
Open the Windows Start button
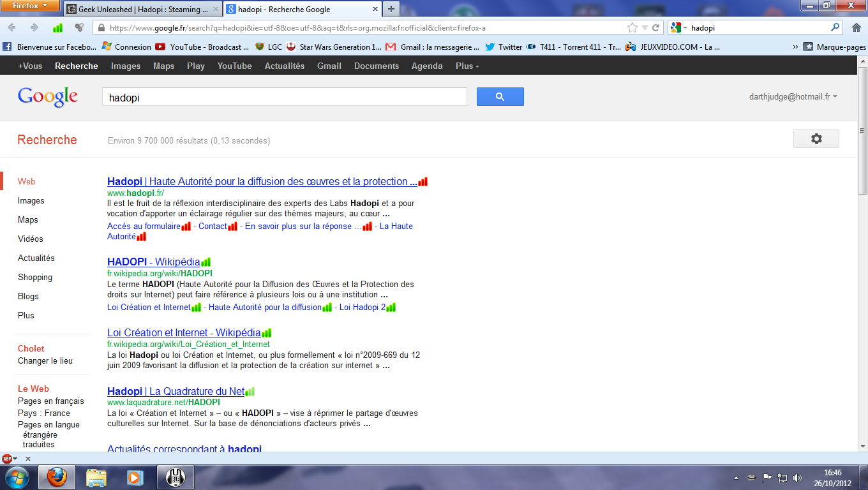click(17, 477)
